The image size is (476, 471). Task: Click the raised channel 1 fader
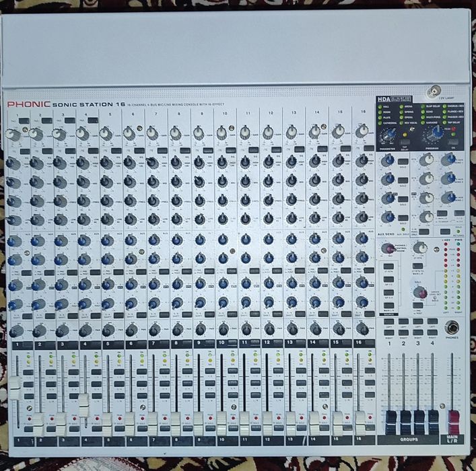14,388
